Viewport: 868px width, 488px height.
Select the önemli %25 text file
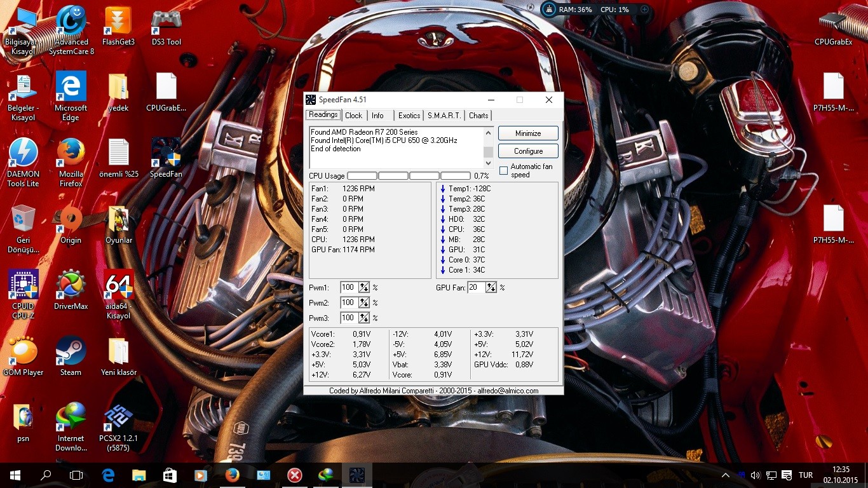[118, 159]
